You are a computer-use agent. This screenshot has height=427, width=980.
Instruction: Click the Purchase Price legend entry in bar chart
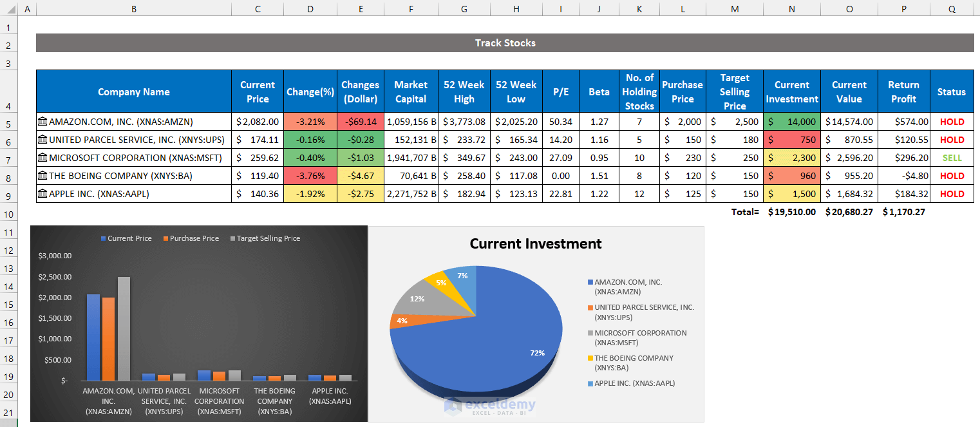[x=191, y=238]
